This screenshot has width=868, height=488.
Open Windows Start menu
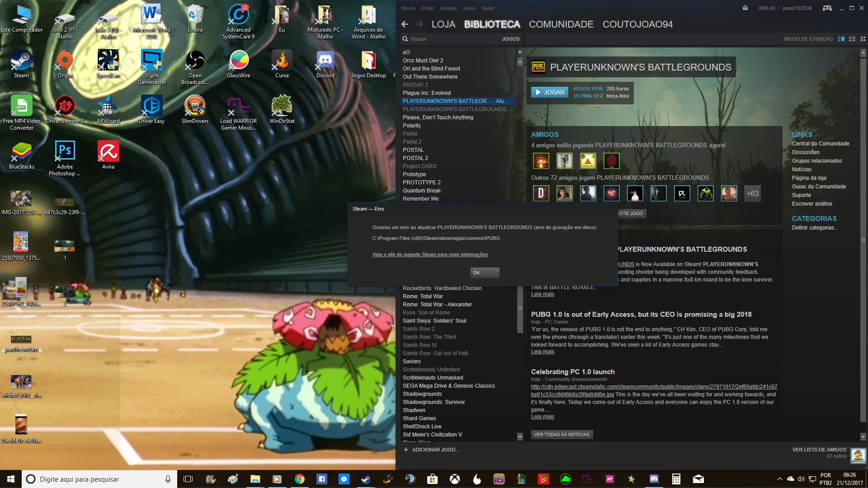(11, 479)
